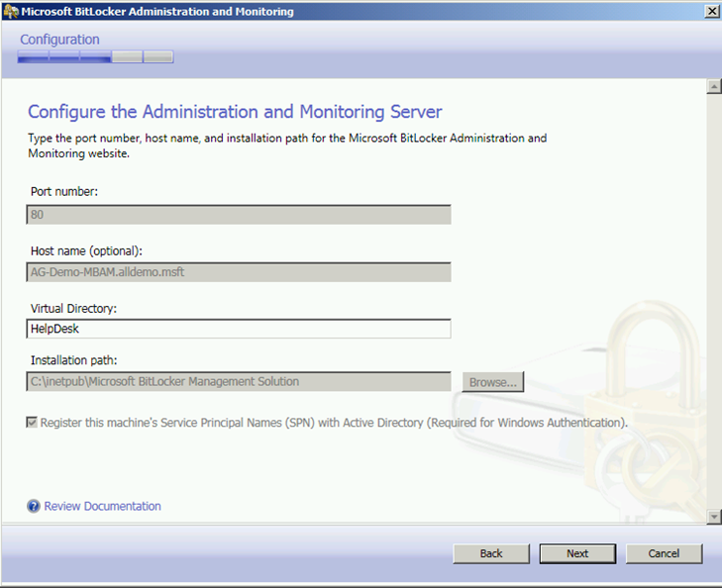Click the Configuration progress bar
Image resolution: width=722 pixels, height=588 pixels.
[x=96, y=57]
